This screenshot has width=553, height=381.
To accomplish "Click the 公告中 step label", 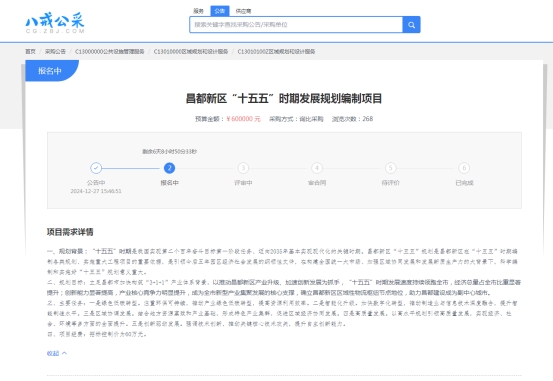I will (x=96, y=183).
